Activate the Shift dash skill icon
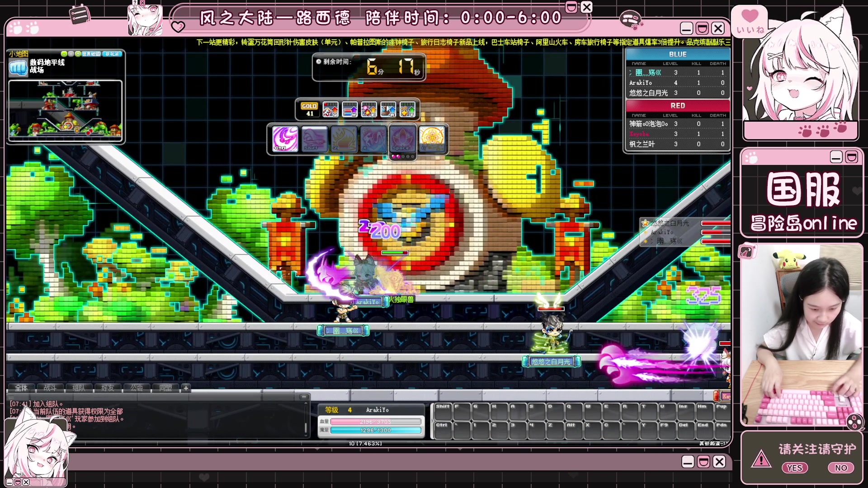This screenshot has width=868, height=488. click(x=314, y=139)
